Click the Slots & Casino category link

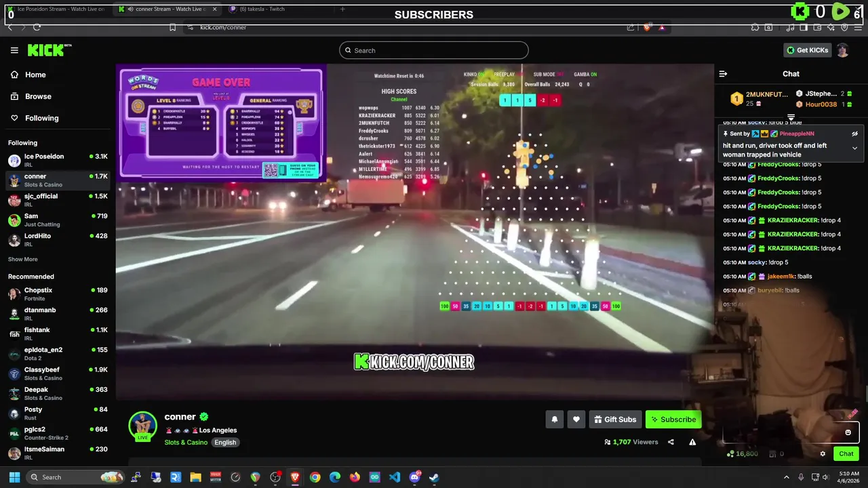tap(186, 443)
